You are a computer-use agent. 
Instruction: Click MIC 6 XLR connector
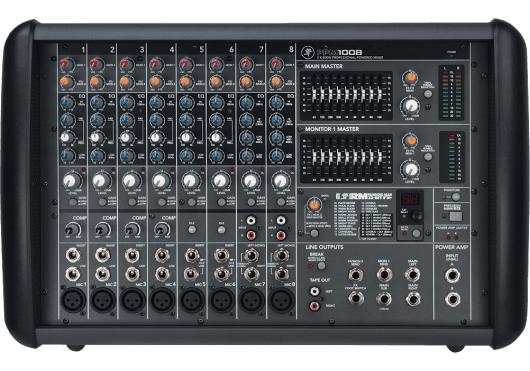[222, 300]
